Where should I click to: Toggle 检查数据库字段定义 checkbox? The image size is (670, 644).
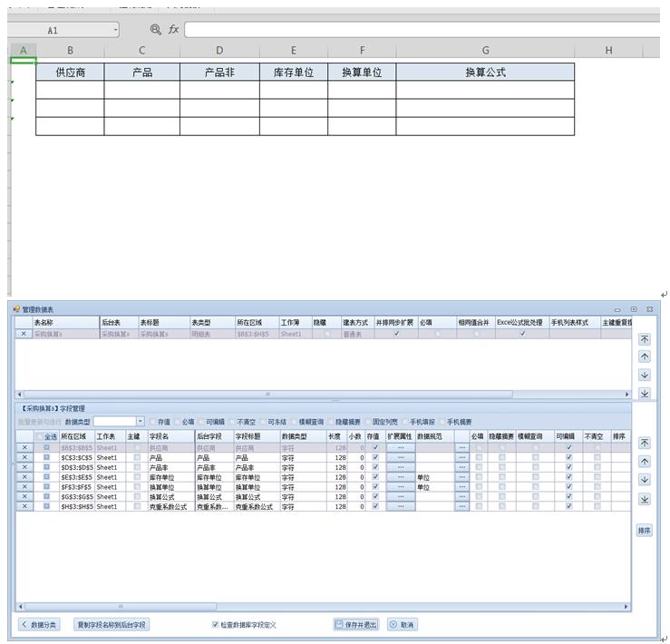(x=215, y=625)
